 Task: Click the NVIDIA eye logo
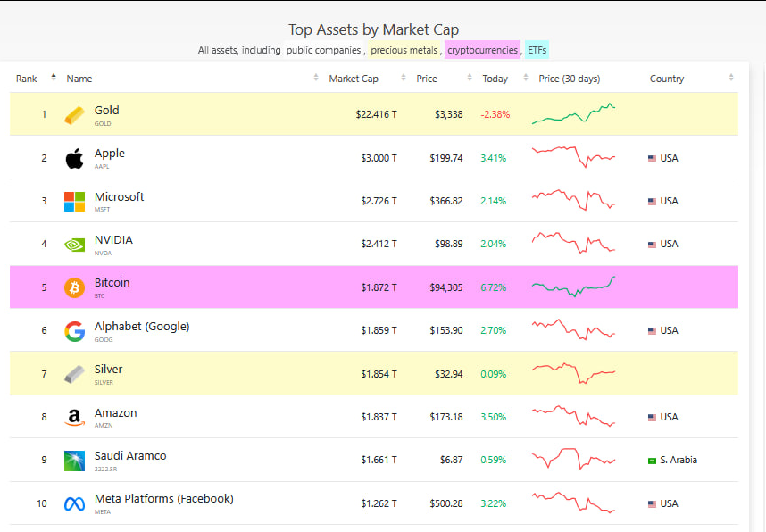(75, 243)
